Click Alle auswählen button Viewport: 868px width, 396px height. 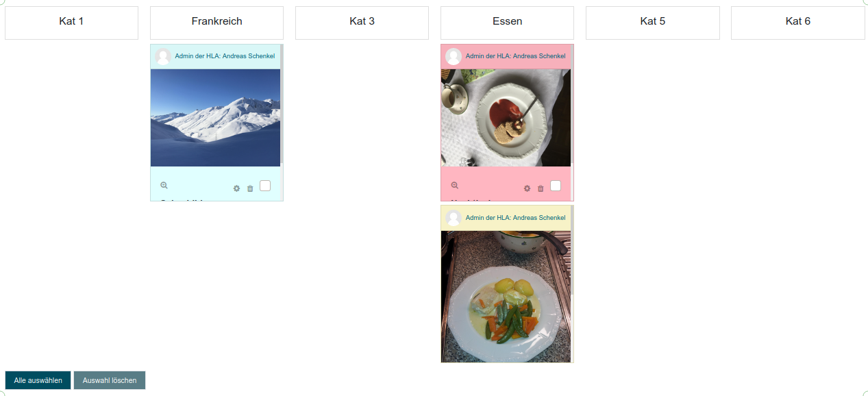coord(38,380)
